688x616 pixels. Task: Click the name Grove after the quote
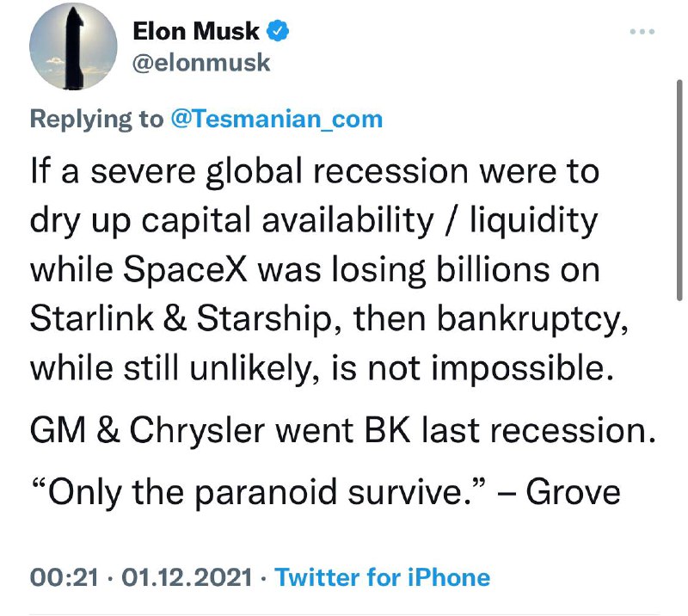pos(573,493)
